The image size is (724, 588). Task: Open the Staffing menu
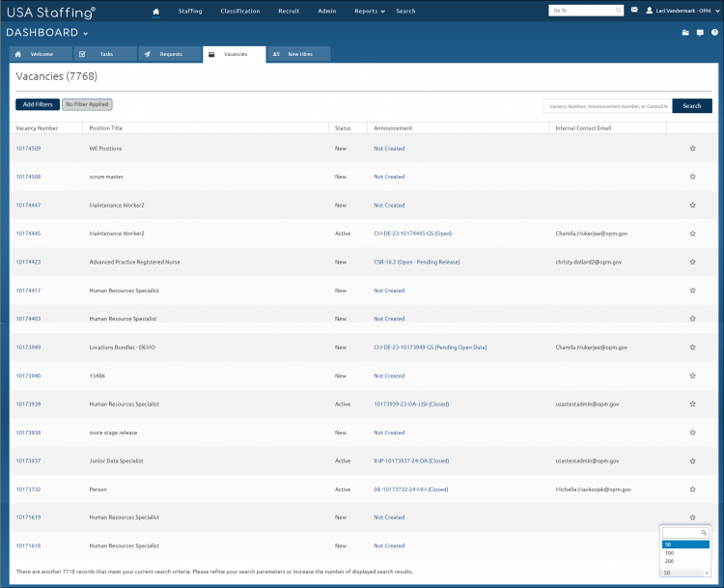(190, 11)
